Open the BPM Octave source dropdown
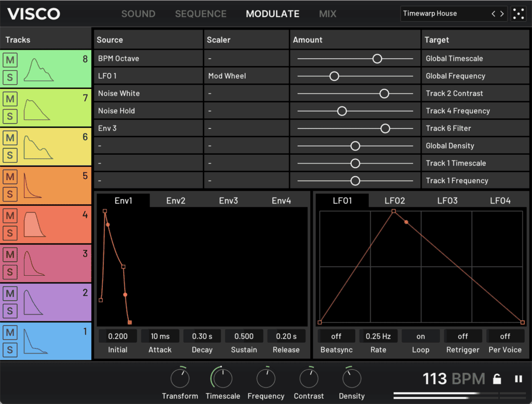 coord(149,59)
